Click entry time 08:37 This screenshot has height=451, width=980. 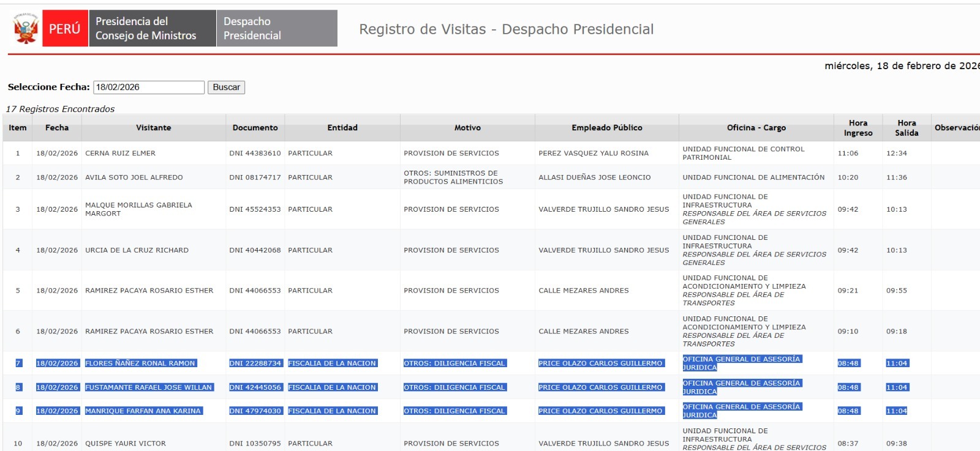click(x=848, y=444)
